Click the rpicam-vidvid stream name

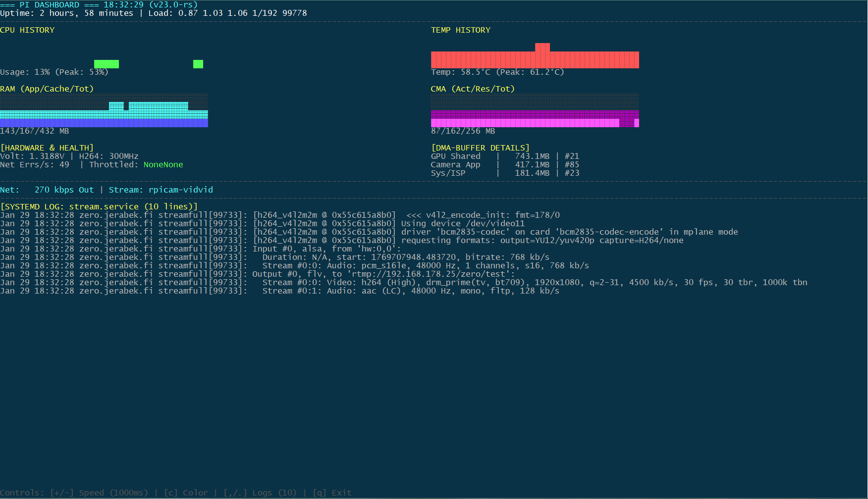180,190
